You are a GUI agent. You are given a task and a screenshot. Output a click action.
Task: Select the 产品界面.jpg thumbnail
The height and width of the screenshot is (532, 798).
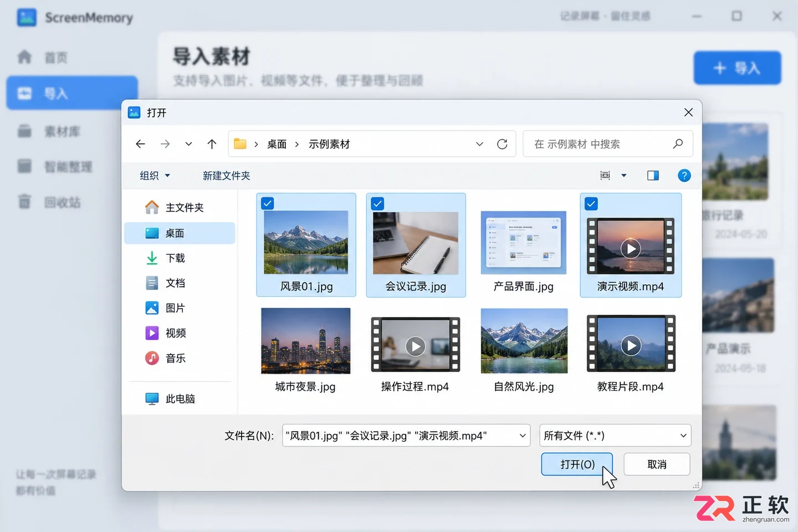point(524,243)
